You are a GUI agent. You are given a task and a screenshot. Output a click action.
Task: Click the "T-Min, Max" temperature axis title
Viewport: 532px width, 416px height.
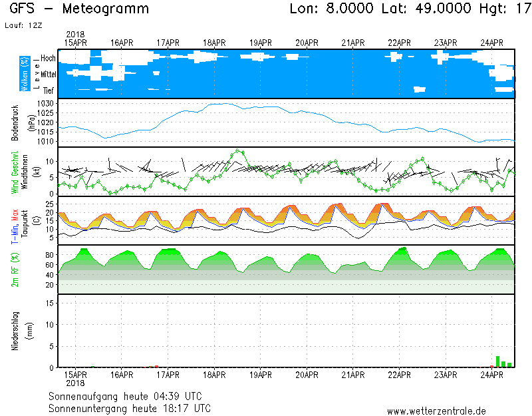[15, 227]
